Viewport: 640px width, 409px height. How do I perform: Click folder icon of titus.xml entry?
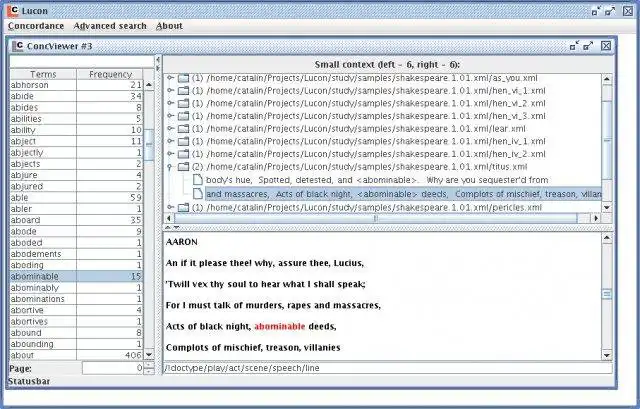[184, 167]
